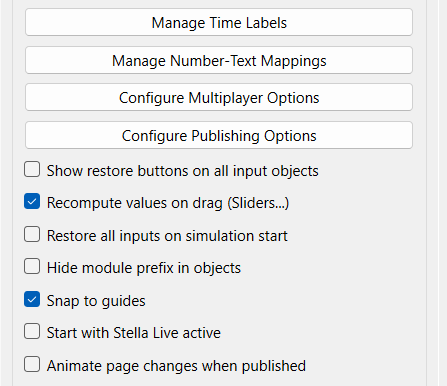Viewport: 447px width, 386px height.
Task: Open the Manage Time Labels dialog
Action: (x=219, y=22)
